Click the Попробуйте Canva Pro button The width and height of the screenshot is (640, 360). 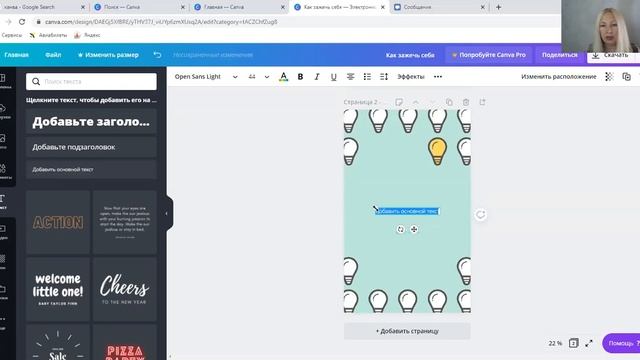pos(489,55)
